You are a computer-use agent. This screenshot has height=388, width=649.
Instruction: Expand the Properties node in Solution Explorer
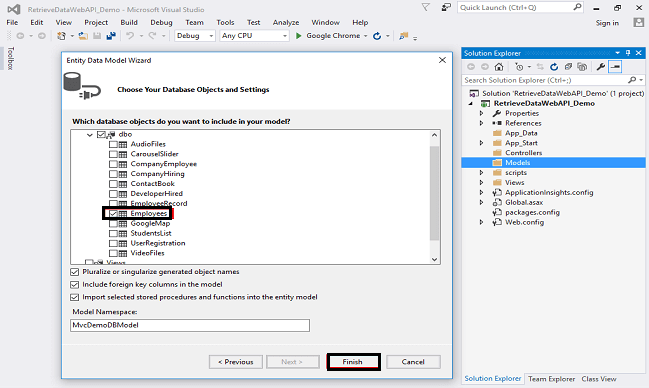pyautogui.click(x=481, y=113)
